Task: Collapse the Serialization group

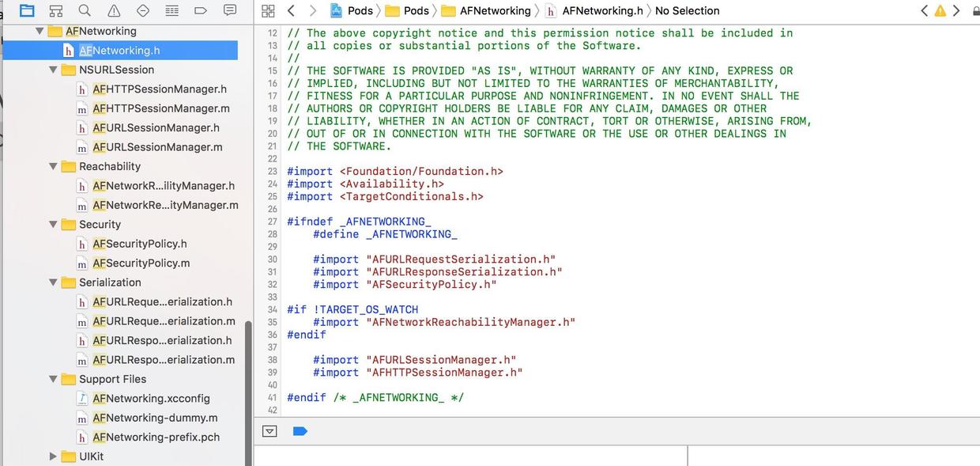Action: tap(53, 282)
